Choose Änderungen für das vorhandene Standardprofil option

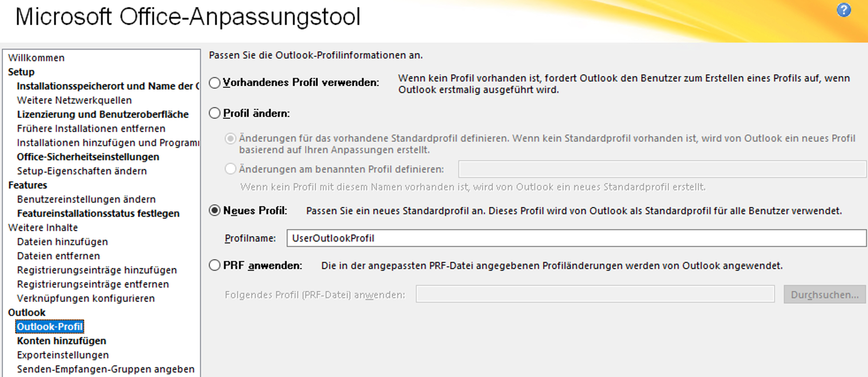click(230, 138)
